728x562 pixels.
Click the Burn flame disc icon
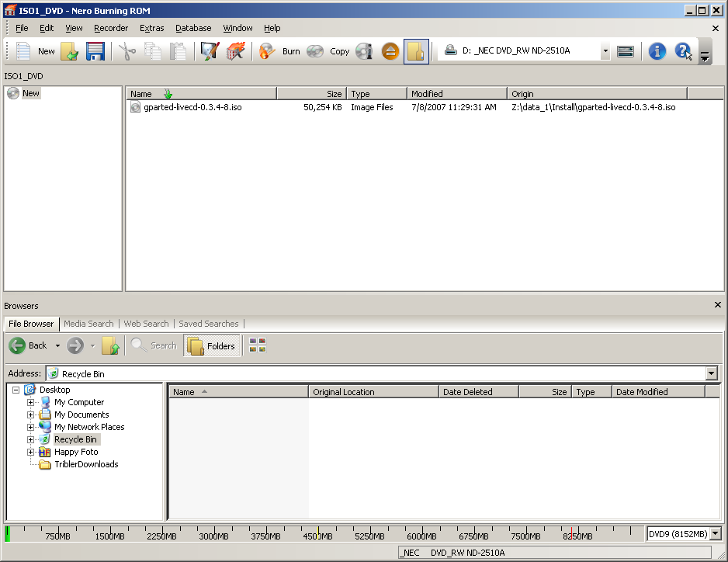(x=267, y=51)
